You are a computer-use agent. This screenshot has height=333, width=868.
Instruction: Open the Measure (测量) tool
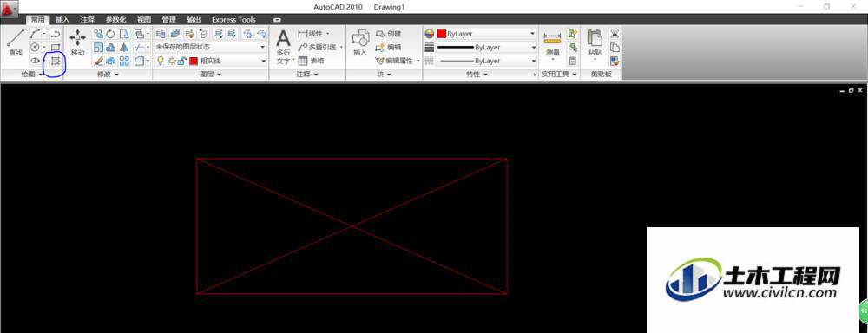[x=552, y=44]
